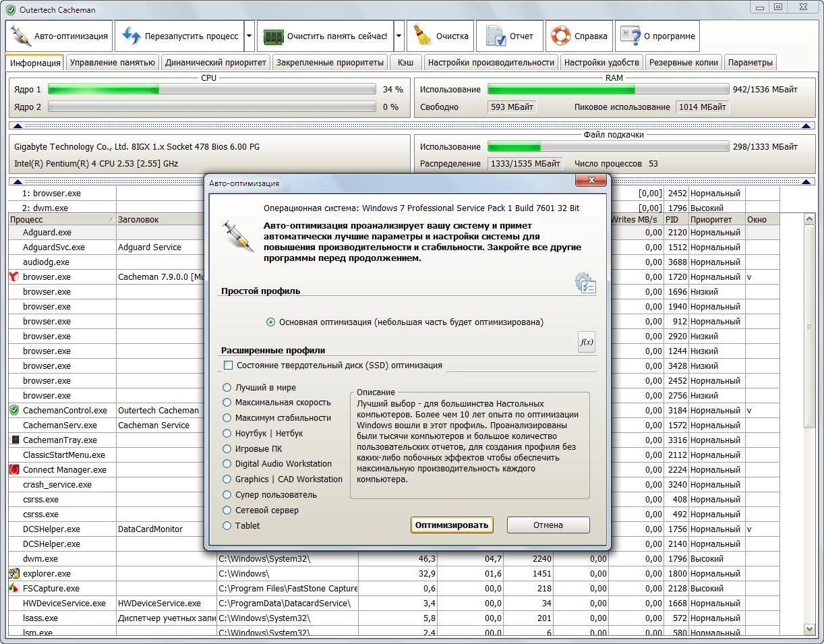Open the Настройки производительности tab

click(x=490, y=62)
